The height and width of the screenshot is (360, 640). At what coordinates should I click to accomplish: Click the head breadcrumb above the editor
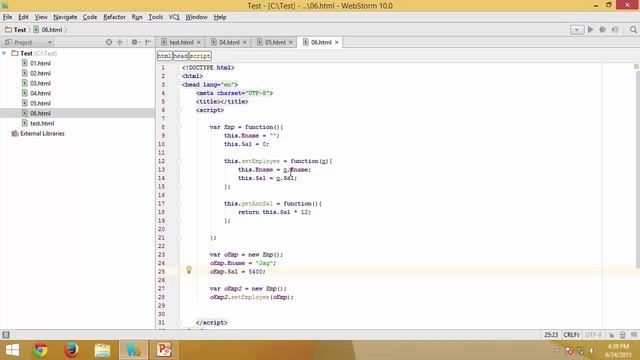[180, 56]
